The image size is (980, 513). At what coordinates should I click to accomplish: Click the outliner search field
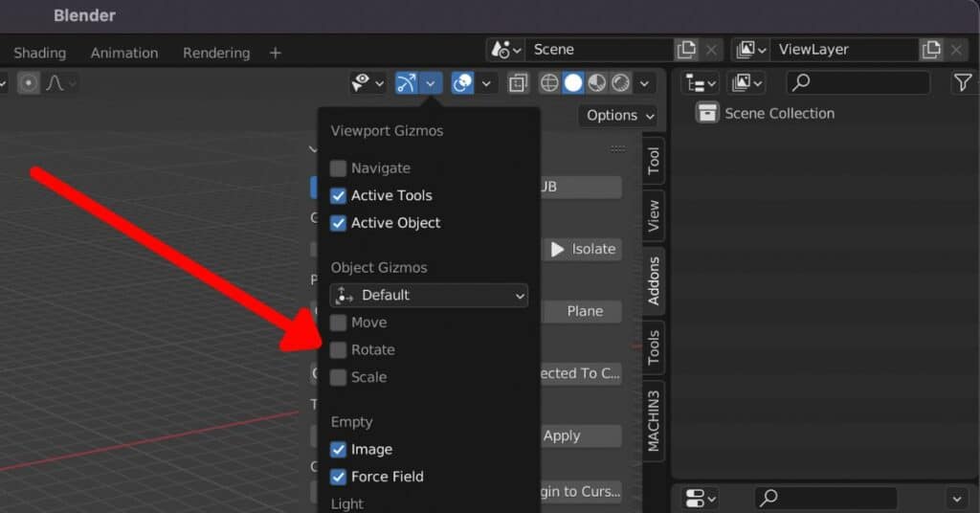[x=858, y=83]
